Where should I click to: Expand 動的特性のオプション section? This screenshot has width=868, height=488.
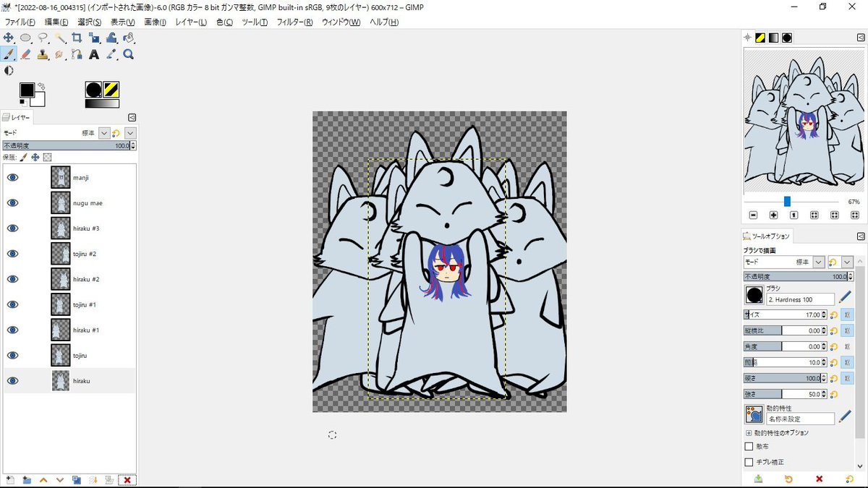tap(749, 432)
